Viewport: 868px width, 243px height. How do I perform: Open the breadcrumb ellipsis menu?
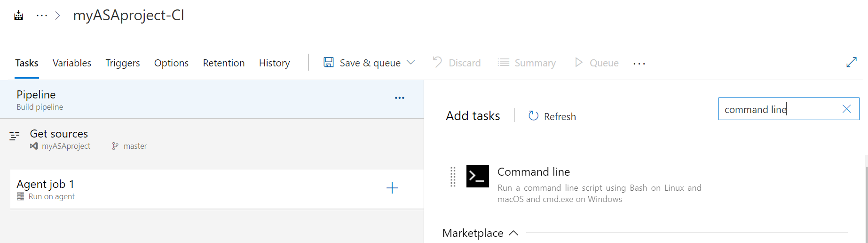pyautogui.click(x=42, y=16)
